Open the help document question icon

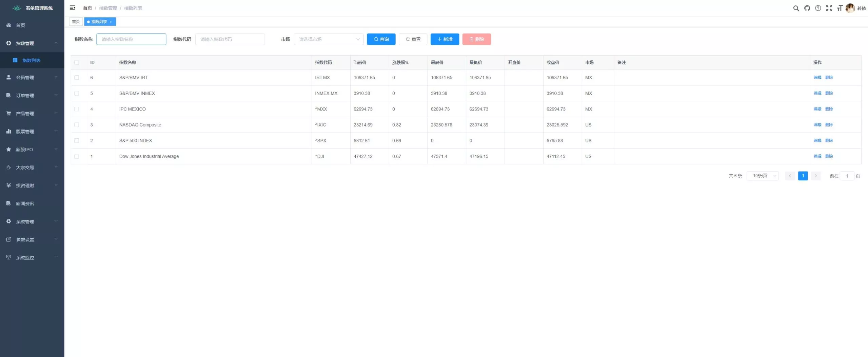(818, 8)
